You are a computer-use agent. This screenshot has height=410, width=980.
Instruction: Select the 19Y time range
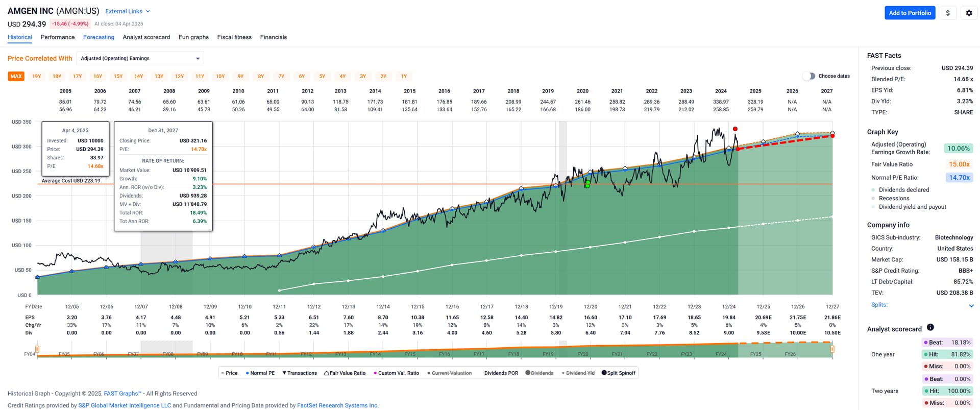click(37, 76)
